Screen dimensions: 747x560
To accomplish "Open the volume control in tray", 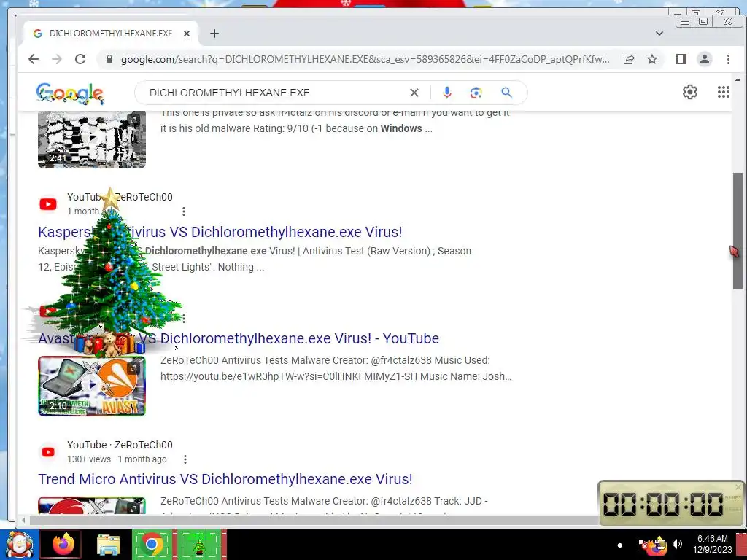I will click(x=678, y=544).
